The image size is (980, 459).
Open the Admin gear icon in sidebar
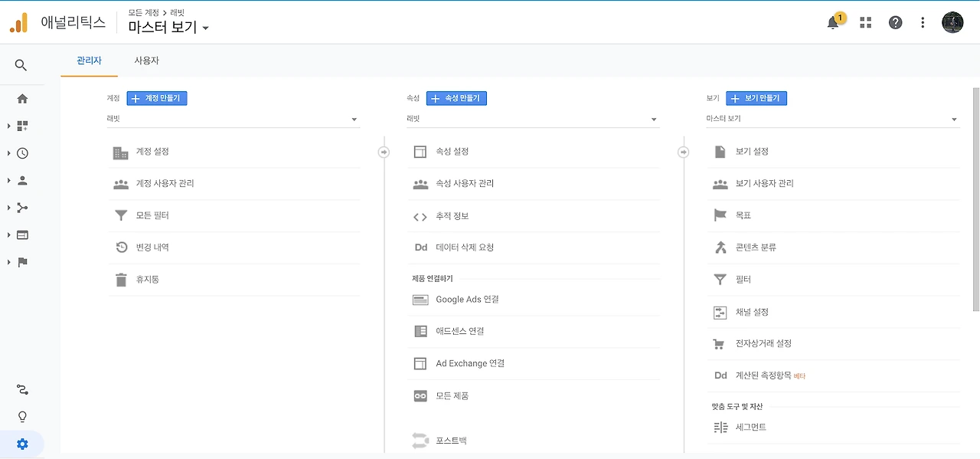click(22, 444)
